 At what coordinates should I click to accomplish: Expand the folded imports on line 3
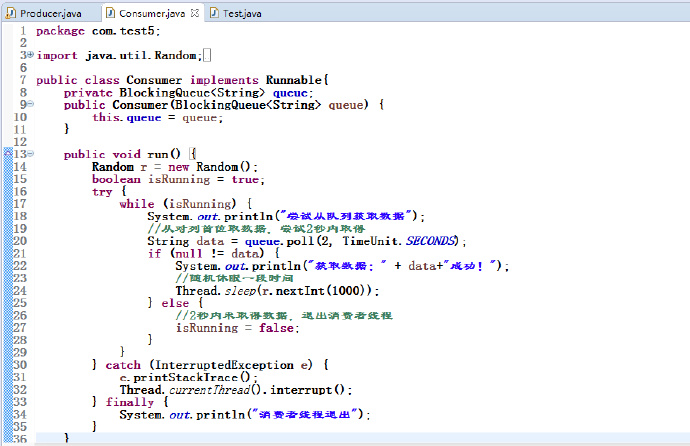coord(30,55)
